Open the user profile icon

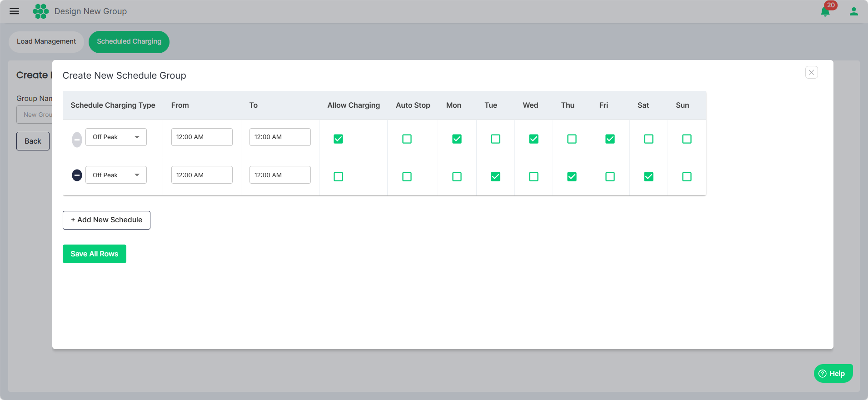point(853,11)
